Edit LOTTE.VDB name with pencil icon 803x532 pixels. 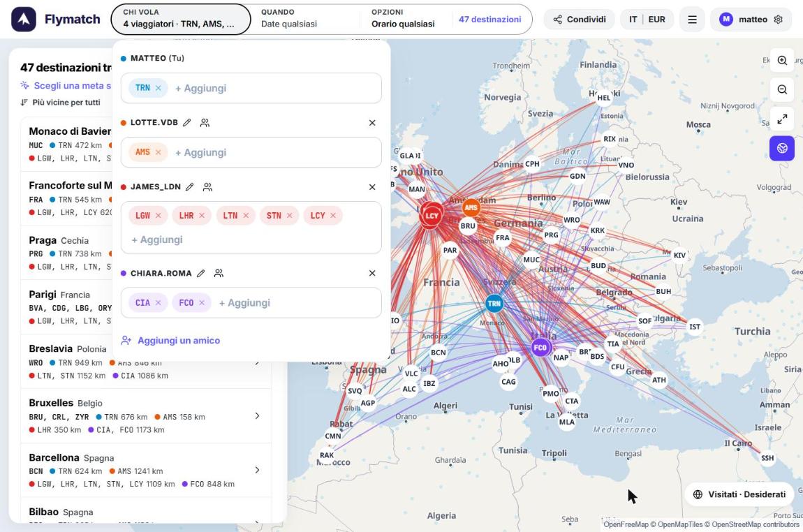click(187, 122)
